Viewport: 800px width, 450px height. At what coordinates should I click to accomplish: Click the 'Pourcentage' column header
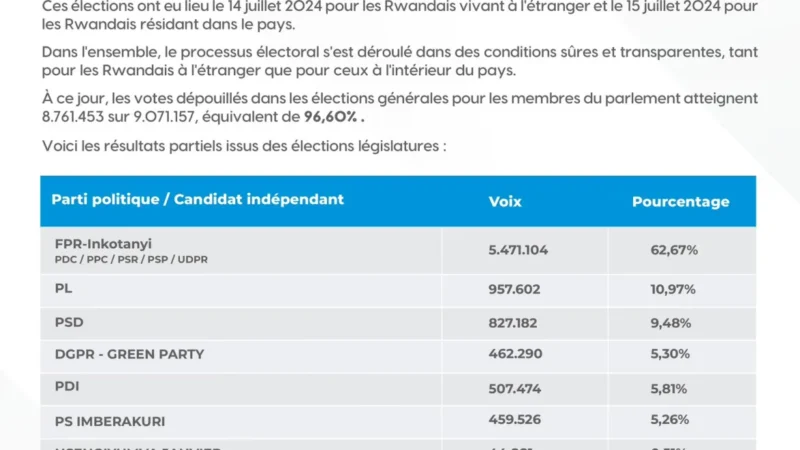681,202
